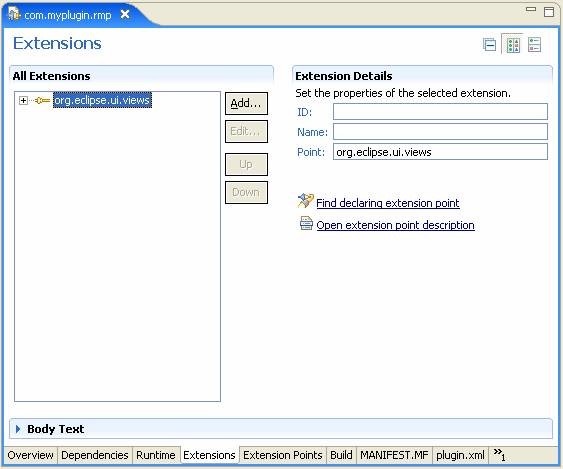Screen dimensions: 563x469
Task: Minimize the editor area
Action: point(531,10)
